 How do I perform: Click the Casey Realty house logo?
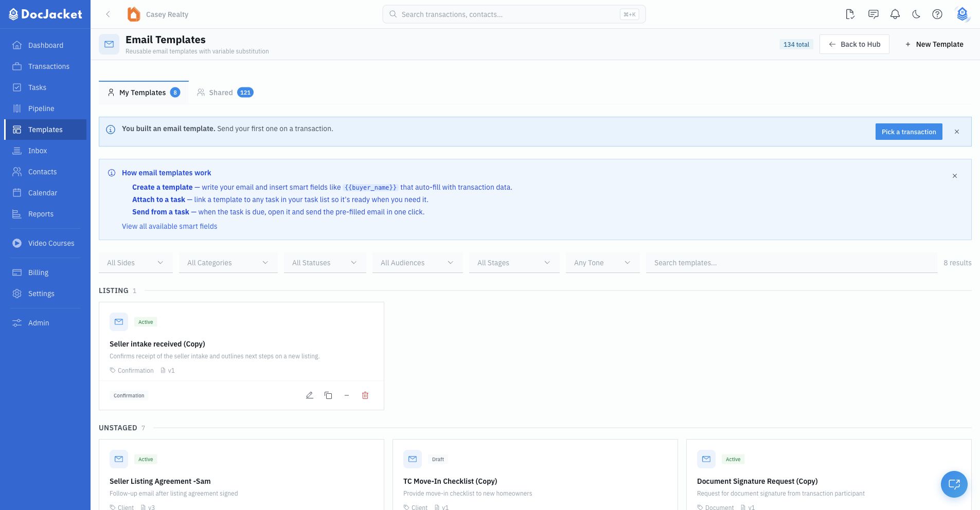pos(134,14)
